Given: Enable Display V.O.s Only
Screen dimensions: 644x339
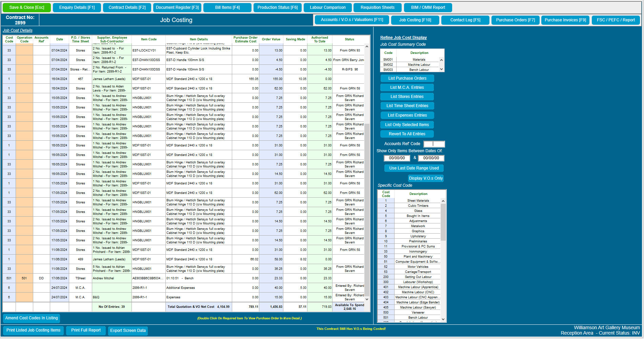Looking at the screenshot, I should tap(425, 178).
